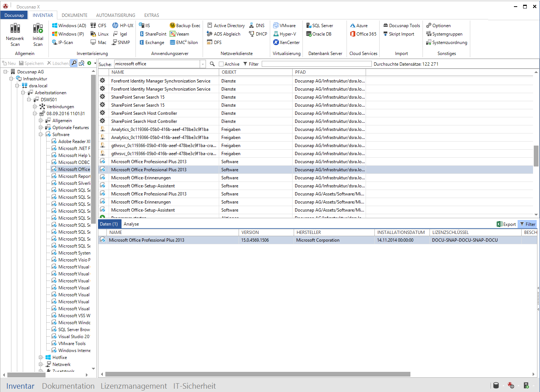Open Systemzuordnung

tap(447, 42)
